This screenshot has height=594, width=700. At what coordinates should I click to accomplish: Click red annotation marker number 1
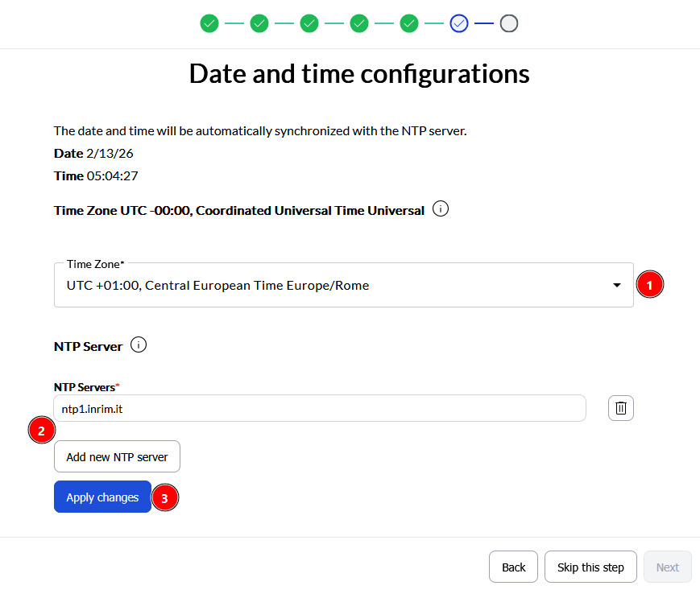(650, 284)
